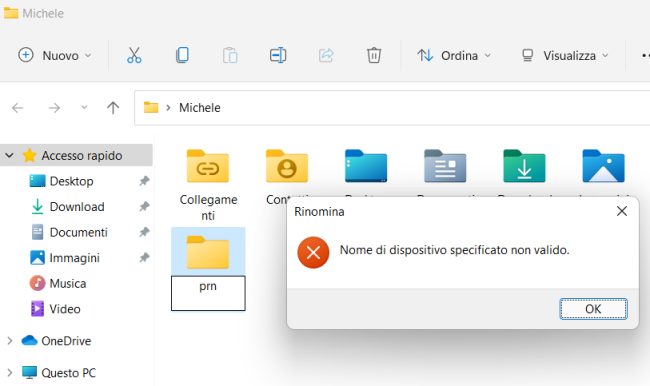Open the more options ellipsis menu
Screen dimensions: 650x386
coord(645,55)
